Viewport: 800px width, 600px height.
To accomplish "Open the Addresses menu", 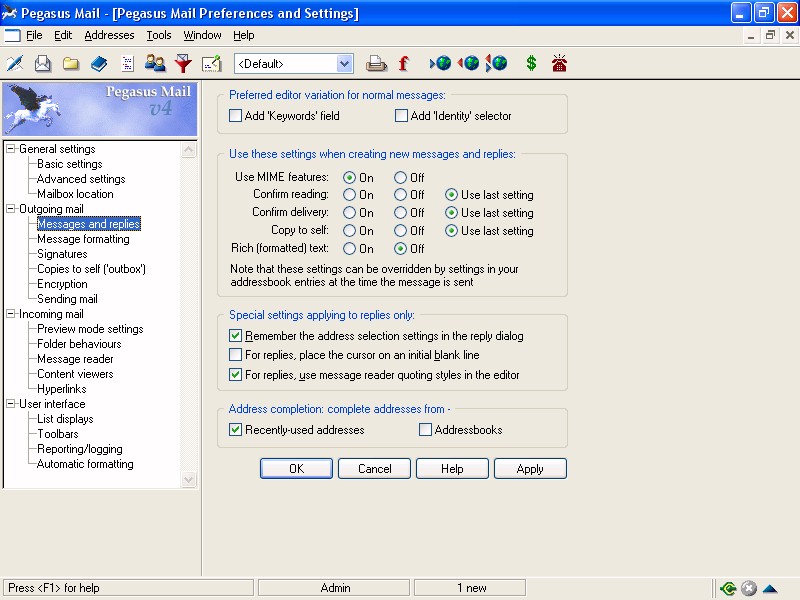I will [x=109, y=35].
